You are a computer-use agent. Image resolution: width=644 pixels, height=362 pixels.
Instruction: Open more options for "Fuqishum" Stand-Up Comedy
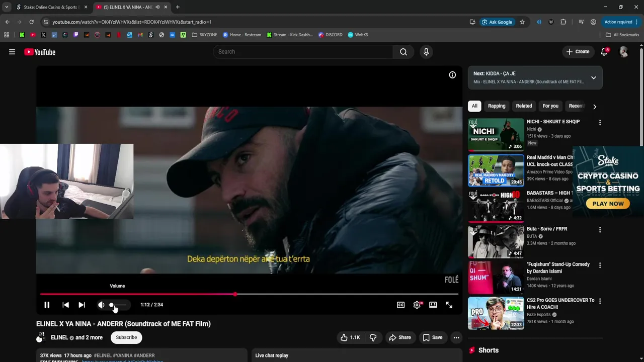point(600,265)
